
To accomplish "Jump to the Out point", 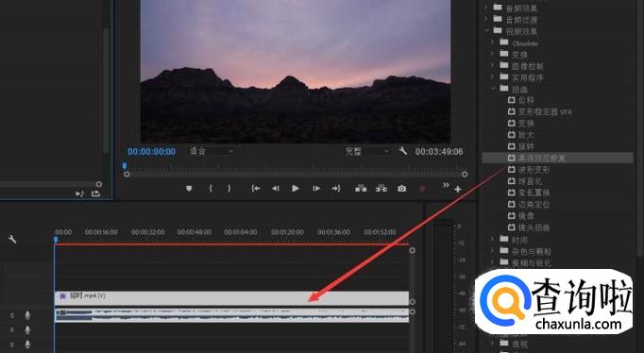I will [336, 189].
